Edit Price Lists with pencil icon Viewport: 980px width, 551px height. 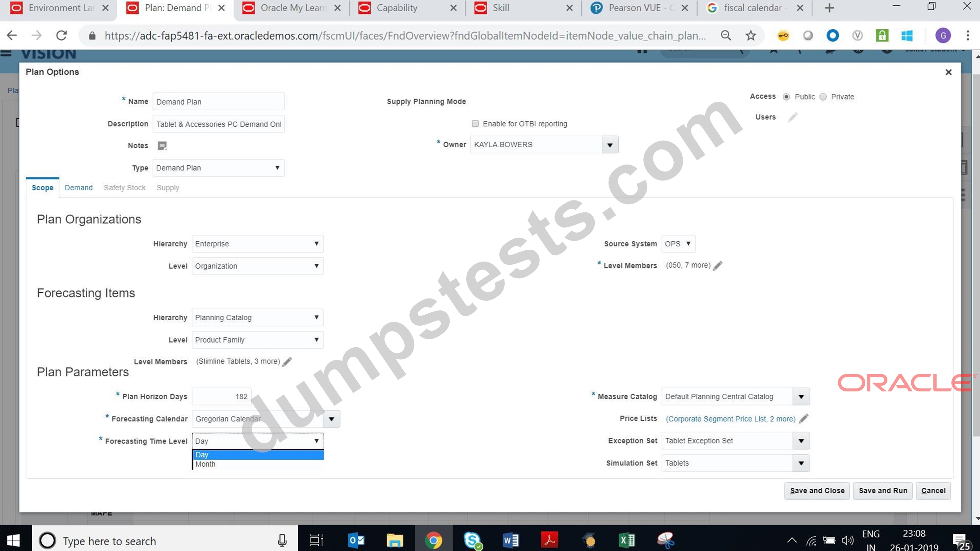click(803, 419)
